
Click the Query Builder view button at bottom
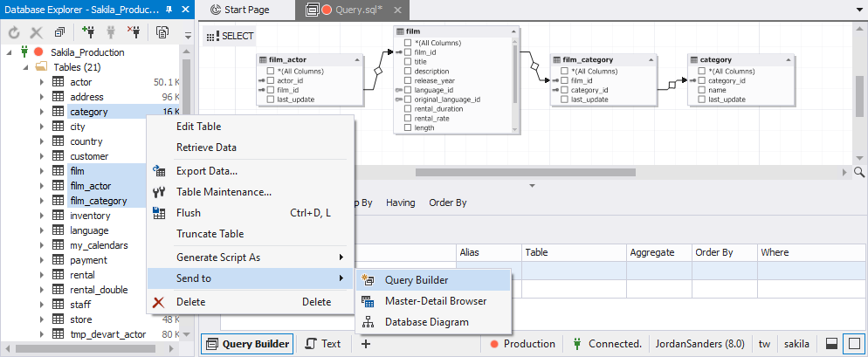[247, 344]
